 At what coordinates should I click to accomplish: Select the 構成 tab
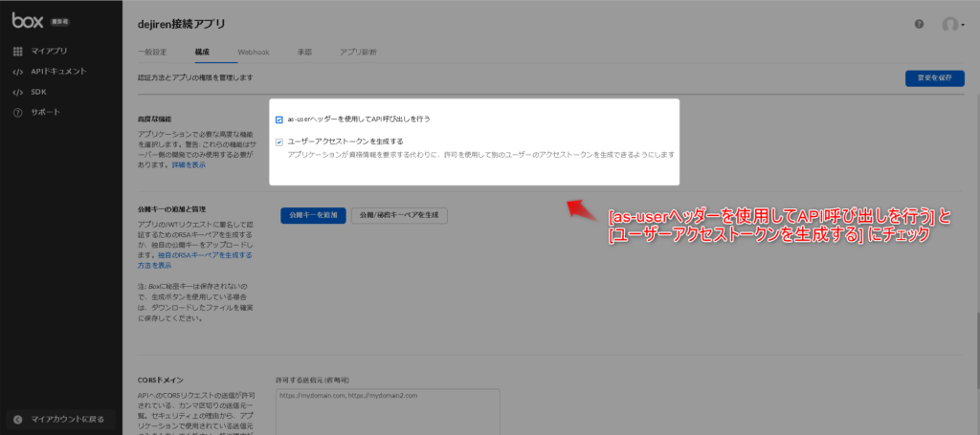coord(202,53)
